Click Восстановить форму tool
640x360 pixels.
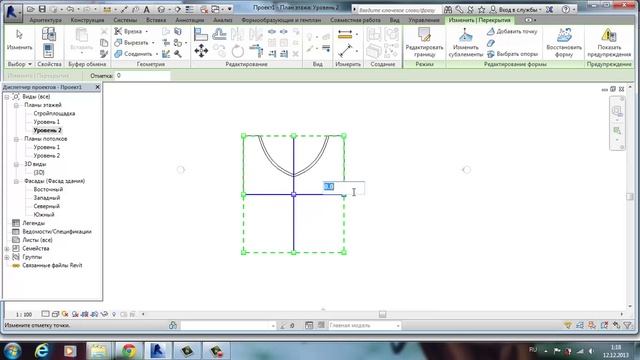click(564, 42)
